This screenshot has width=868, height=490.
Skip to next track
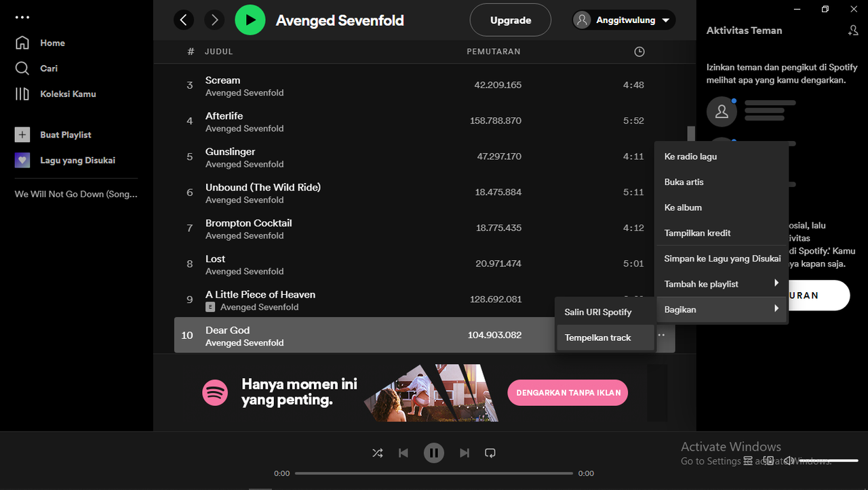pyautogui.click(x=465, y=453)
